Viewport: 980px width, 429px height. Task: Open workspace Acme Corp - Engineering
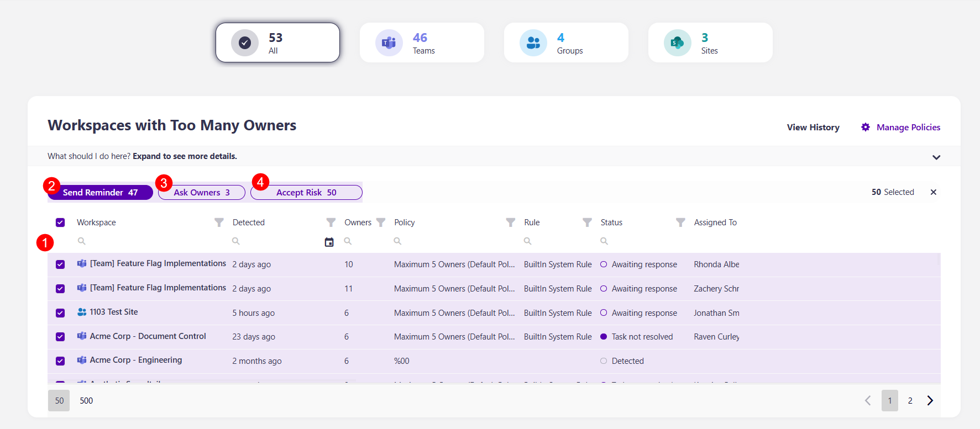pos(136,360)
